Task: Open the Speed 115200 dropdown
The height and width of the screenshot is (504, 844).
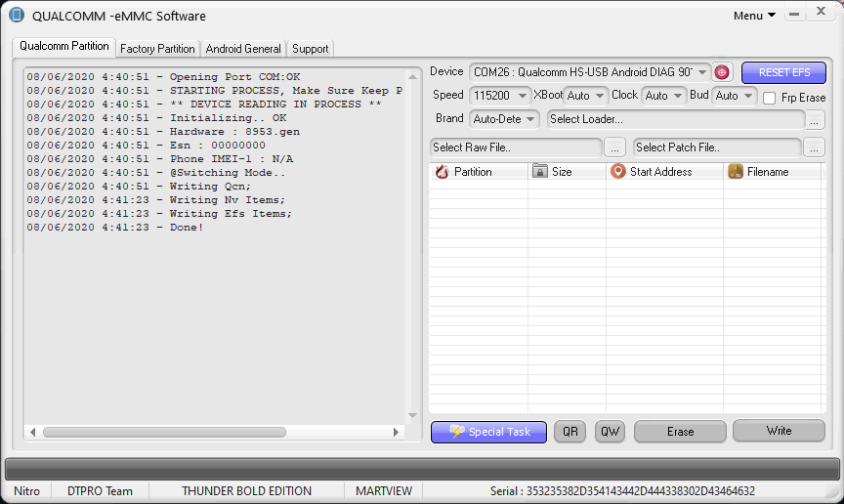Action: (522, 96)
